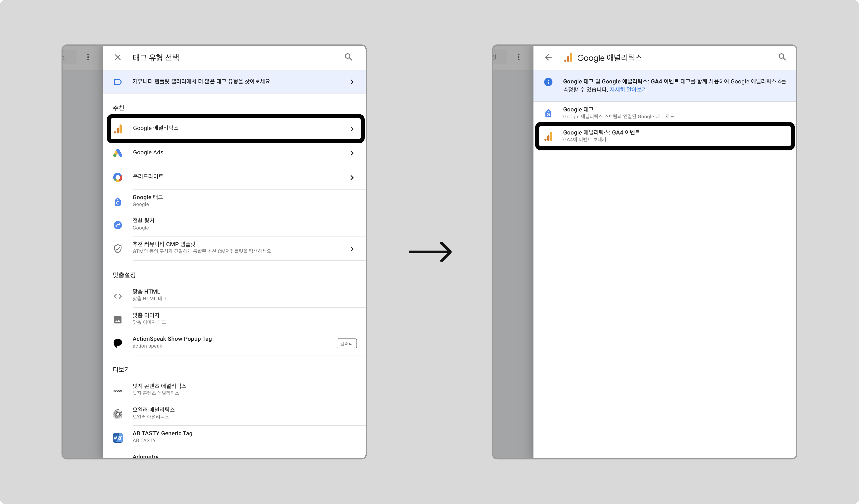Expand community template gallery banner chevron
Viewport: 859px width, 504px height.
352,82
